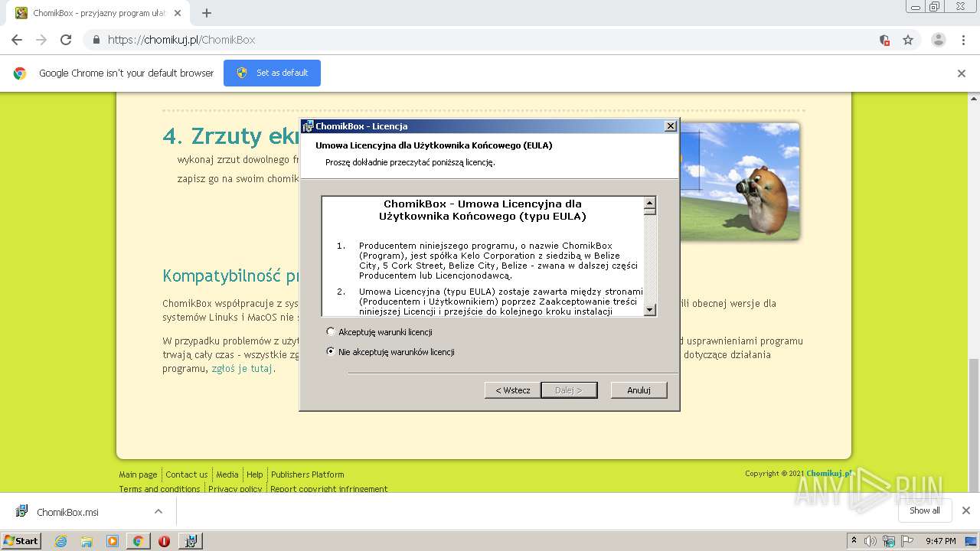Open the downloaded ChomikBox.msi file
The height and width of the screenshot is (551, 980).
[67, 512]
